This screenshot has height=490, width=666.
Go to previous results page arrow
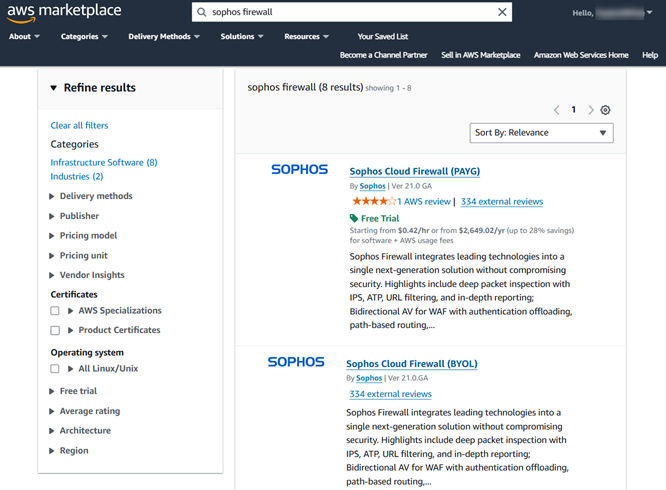(x=557, y=110)
